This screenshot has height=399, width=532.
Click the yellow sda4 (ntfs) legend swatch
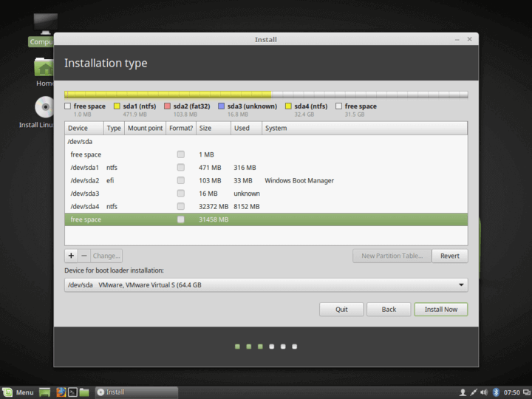point(288,106)
